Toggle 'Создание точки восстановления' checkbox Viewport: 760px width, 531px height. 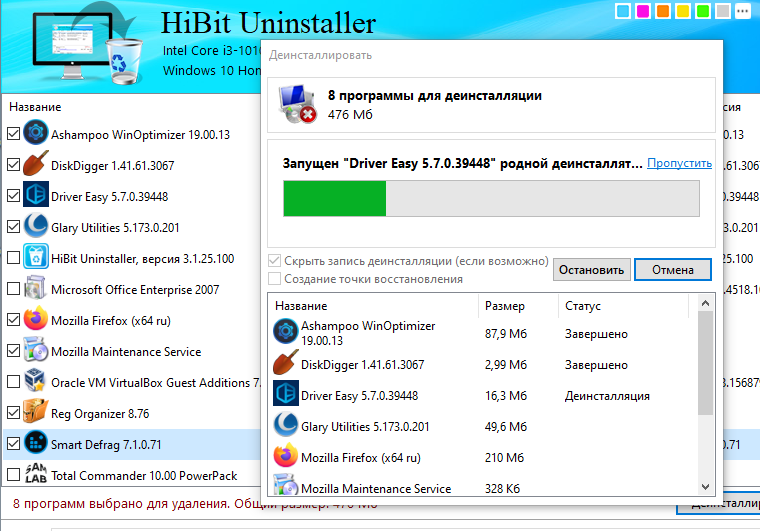274,279
